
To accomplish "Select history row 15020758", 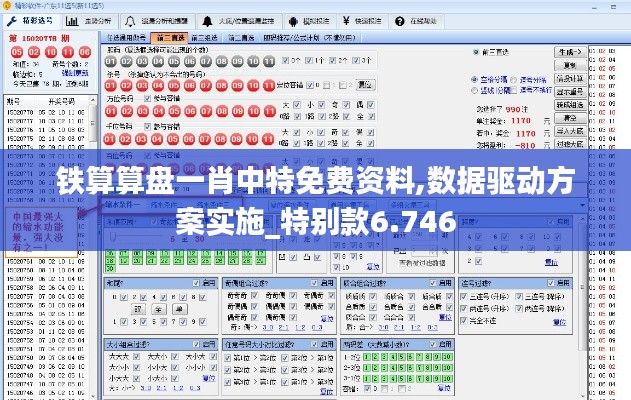I will pos(46,288).
